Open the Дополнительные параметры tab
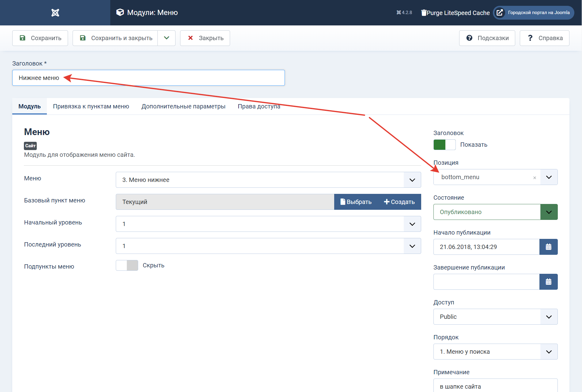The height and width of the screenshot is (392, 582). [183, 106]
